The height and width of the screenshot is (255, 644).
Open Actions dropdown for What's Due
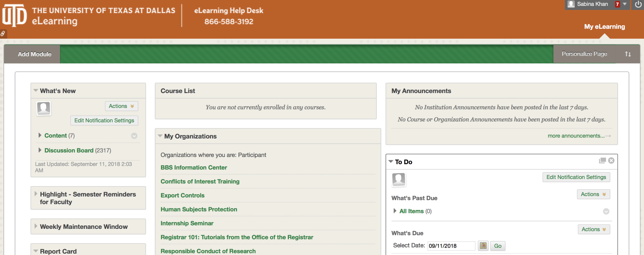click(x=594, y=229)
